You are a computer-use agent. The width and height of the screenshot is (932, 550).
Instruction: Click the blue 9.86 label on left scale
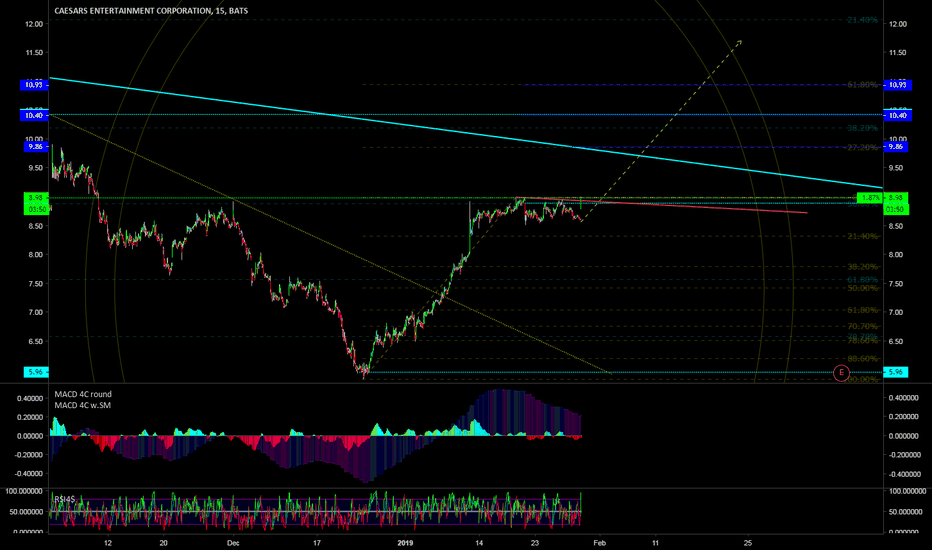36,146
